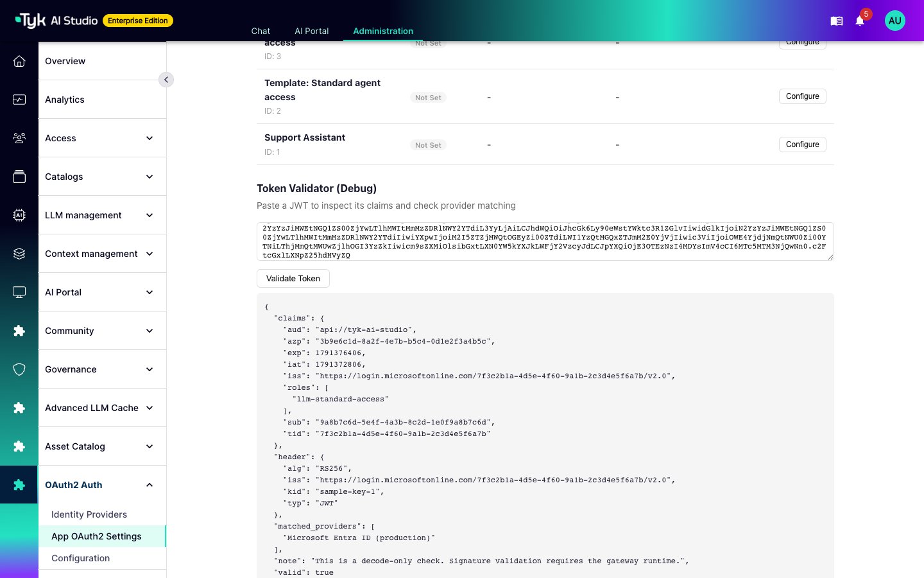Image resolution: width=924 pixels, height=578 pixels.
Task: Open the LLM management chip icon
Action: tap(19, 215)
